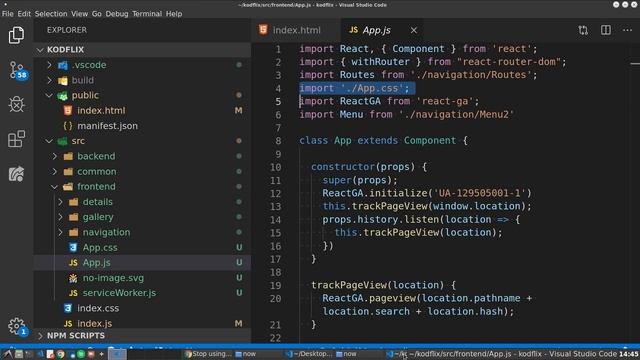Click './navigation/Menu2' import path
This screenshot has width=640, height=360.
point(456,114)
